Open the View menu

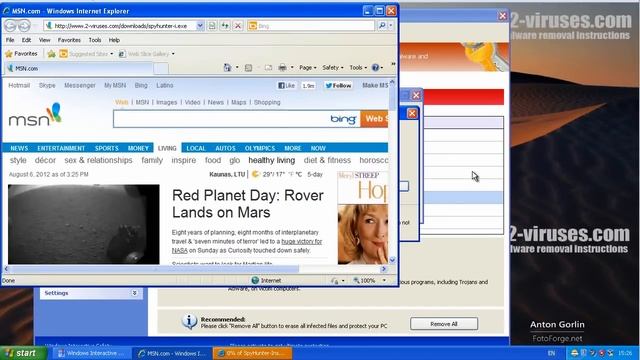coord(44,40)
